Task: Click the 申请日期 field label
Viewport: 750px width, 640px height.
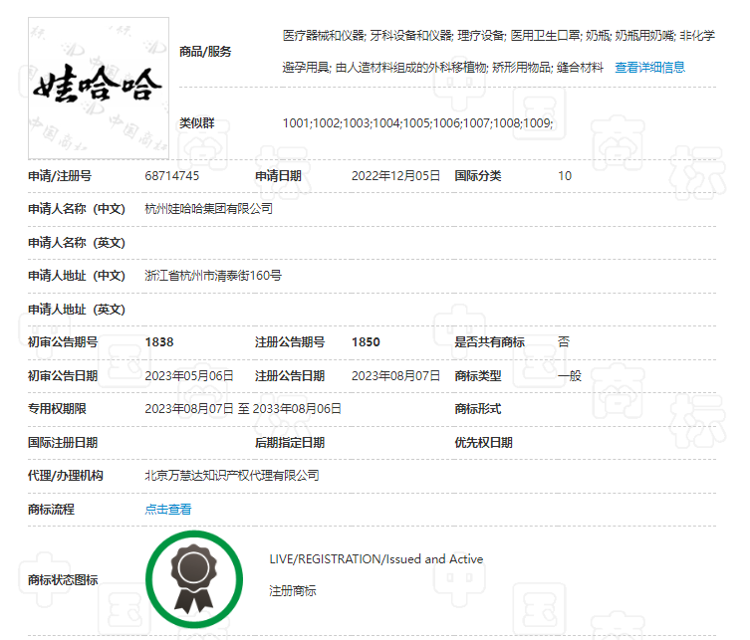Action: pyautogui.click(x=278, y=176)
